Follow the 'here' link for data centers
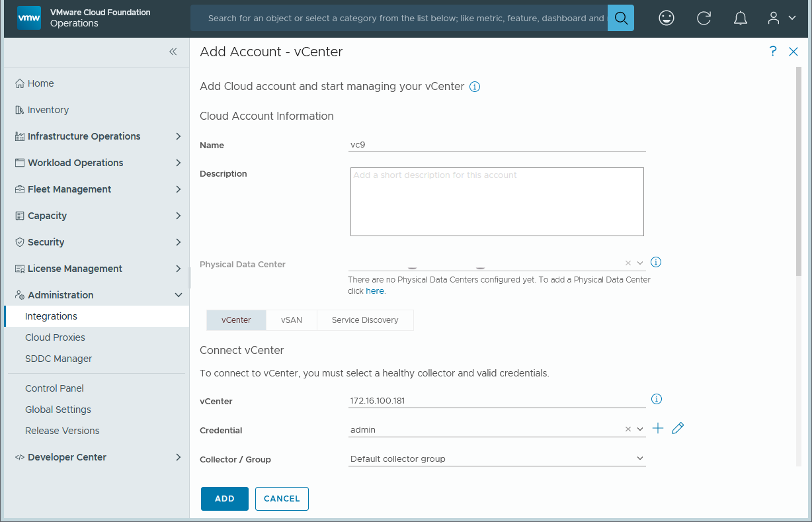Viewport: 812px width, 522px height. point(374,291)
